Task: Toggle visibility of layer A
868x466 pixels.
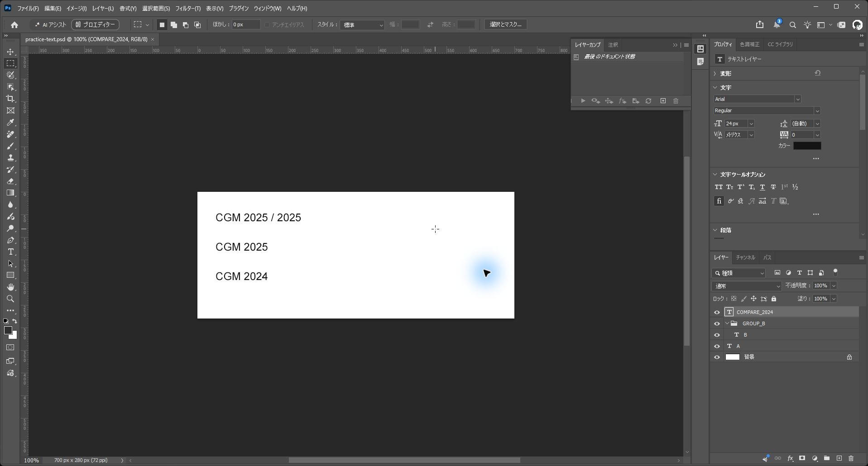Action: tap(717, 346)
